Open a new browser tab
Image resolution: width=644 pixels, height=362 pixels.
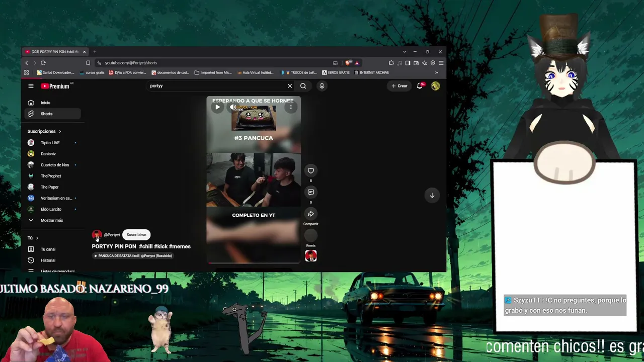click(95, 52)
